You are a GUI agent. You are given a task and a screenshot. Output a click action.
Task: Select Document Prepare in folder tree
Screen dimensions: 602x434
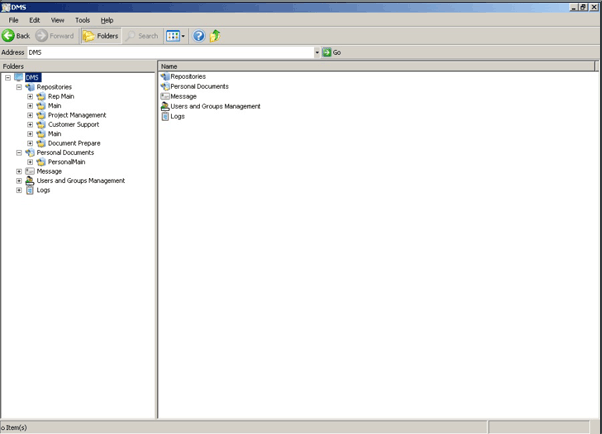click(x=74, y=143)
